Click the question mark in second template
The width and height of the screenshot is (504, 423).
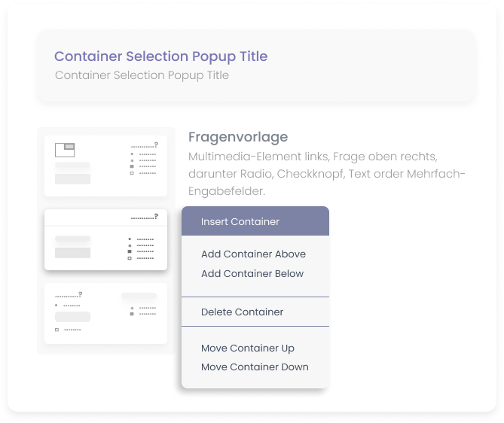(156, 217)
